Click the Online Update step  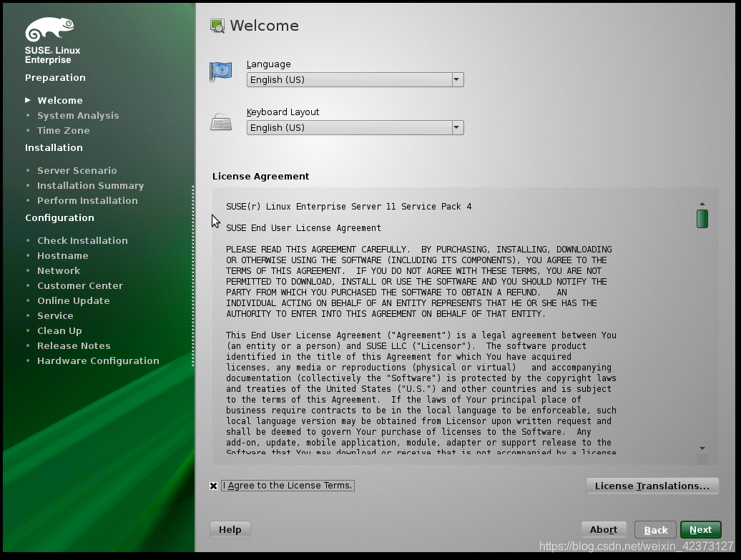tap(74, 301)
